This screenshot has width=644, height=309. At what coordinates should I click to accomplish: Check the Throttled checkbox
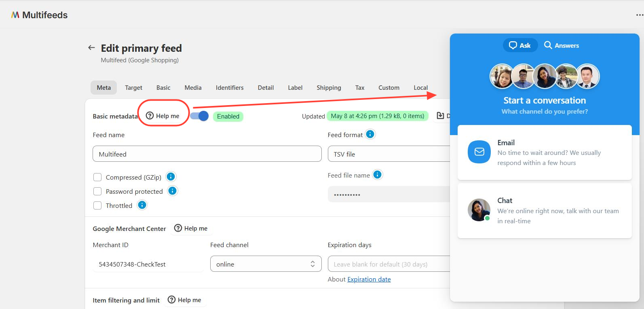[97, 205]
